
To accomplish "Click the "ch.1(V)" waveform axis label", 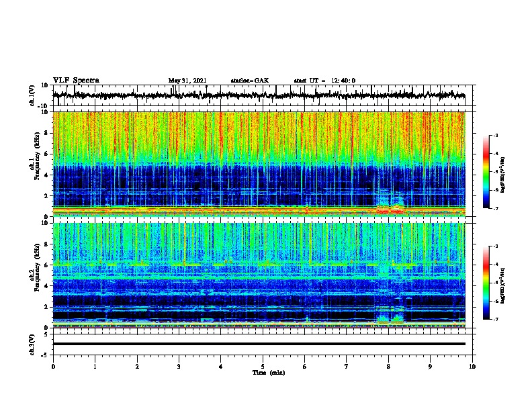I will (32, 95).
